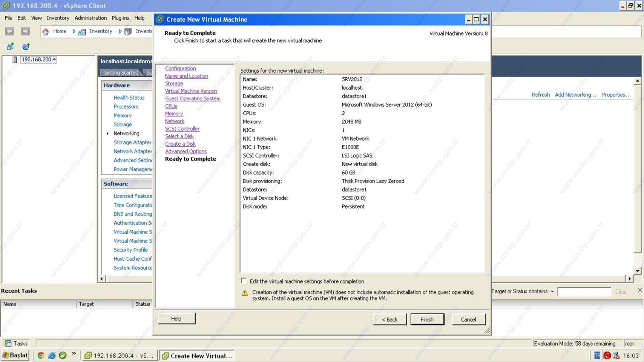Viewport: 644px width, 362px height.
Task: Click the Refresh link
Action: click(541, 95)
